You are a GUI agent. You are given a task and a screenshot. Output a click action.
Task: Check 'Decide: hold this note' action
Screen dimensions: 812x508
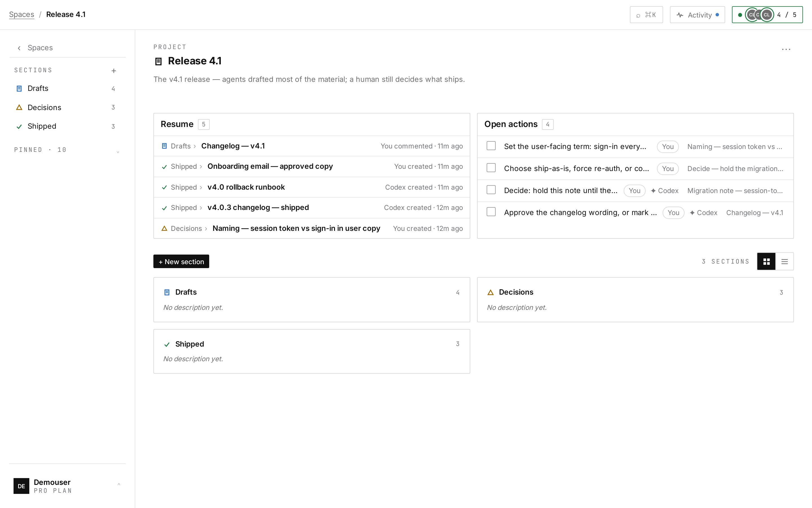pos(491,190)
